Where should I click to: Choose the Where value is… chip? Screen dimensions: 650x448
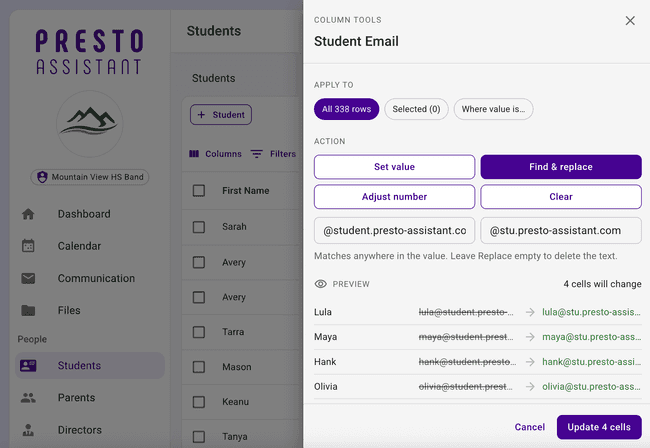point(493,109)
